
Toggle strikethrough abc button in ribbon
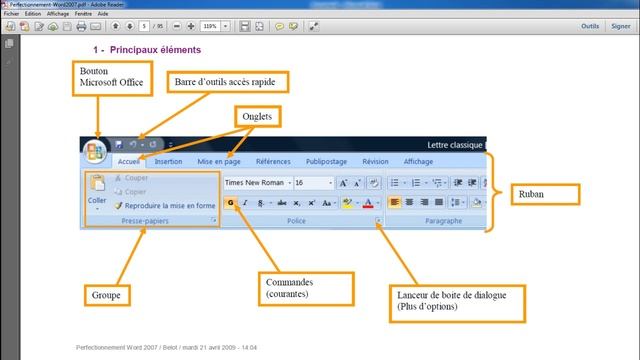(x=282, y=203)
